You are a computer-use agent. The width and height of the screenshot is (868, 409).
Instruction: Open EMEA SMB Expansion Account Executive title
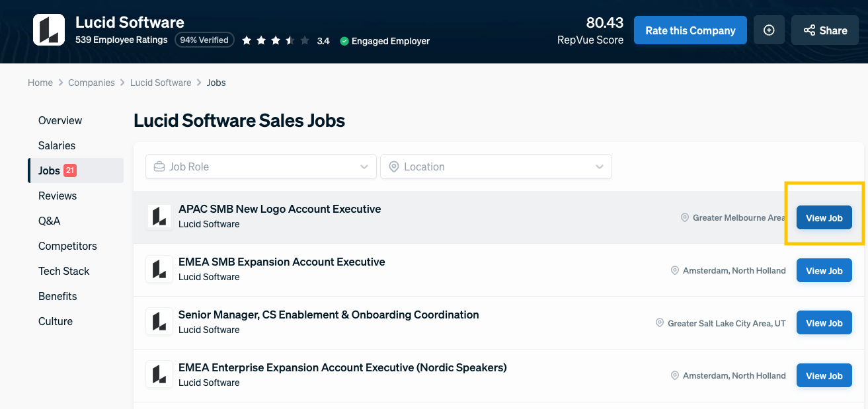pyautogui.click(x=282, y=262)
